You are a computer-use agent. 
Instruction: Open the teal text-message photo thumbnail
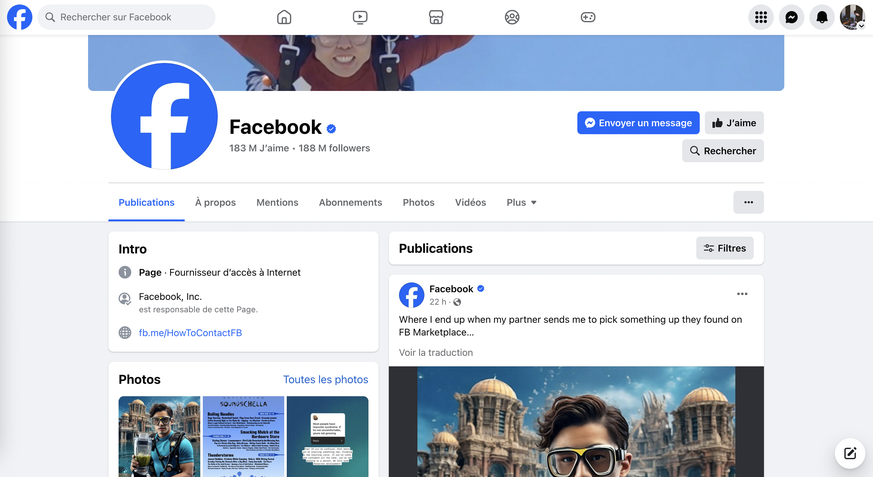327,436
